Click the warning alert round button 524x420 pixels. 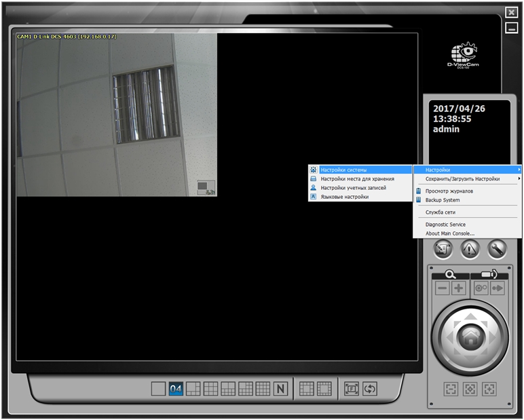pyautogui.click(x=470, y=249)
